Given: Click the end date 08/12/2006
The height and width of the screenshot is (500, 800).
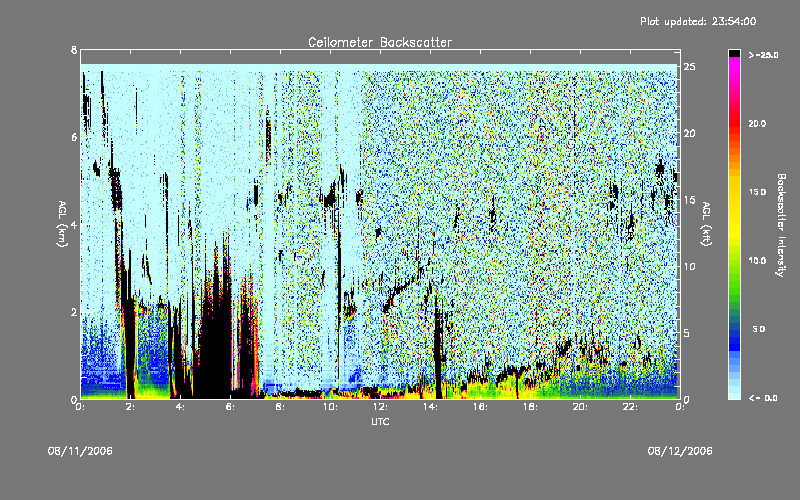Looking at the screenshot, I should [680, 451].
